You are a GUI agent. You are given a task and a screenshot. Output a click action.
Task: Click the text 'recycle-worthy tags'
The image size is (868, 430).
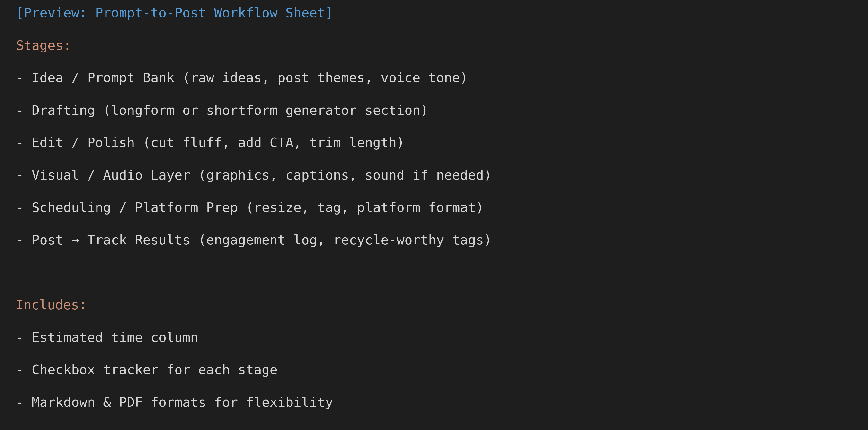(408, 241)
